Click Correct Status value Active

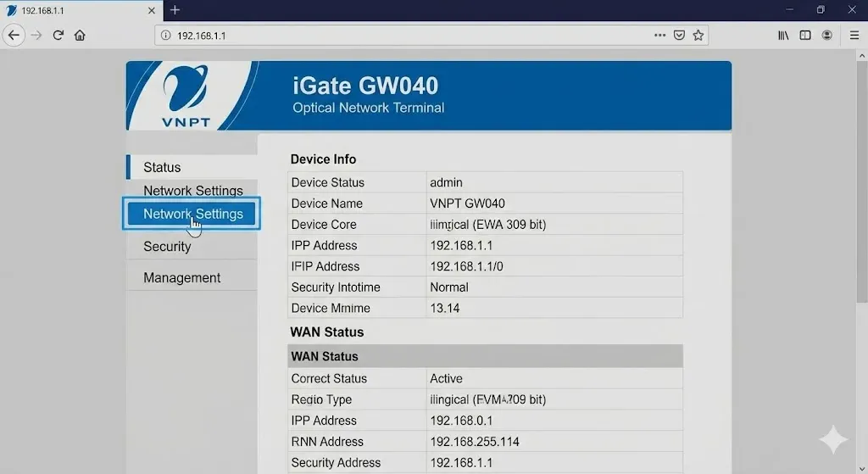point(446,379)
